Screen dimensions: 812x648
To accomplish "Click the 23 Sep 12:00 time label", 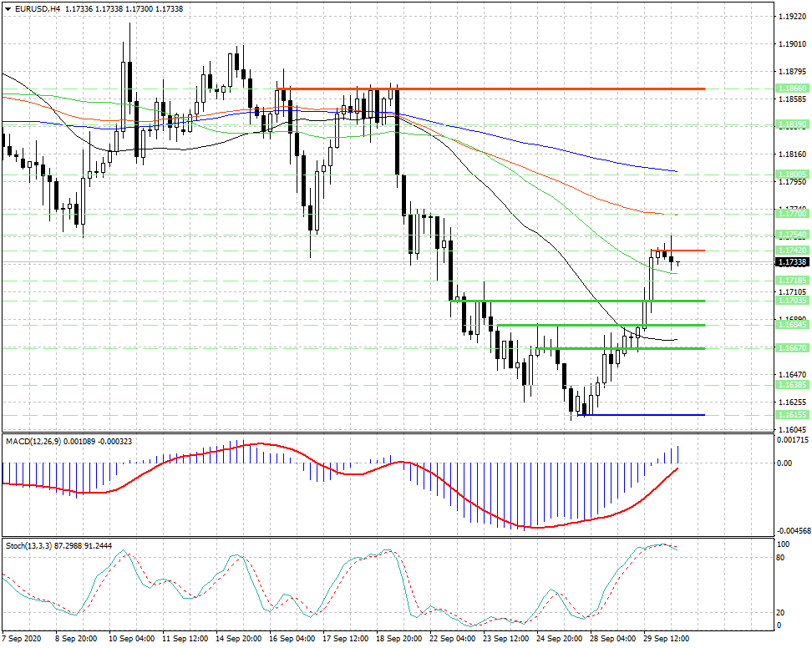I will [506, 639].
